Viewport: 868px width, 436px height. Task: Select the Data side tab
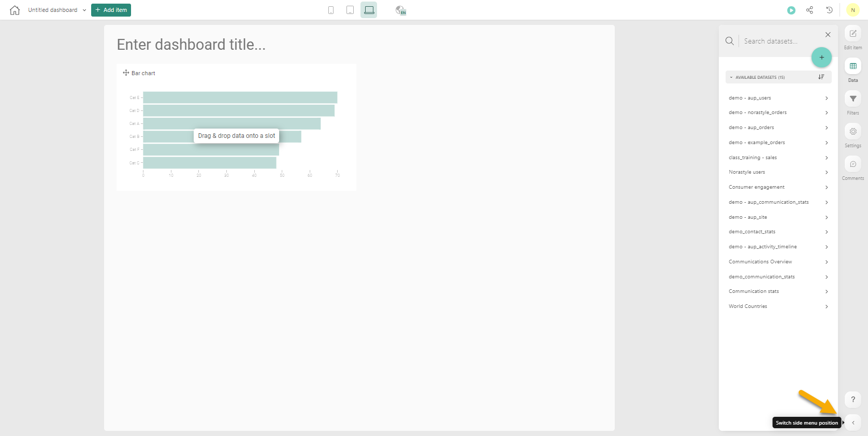tap(852, 67)
